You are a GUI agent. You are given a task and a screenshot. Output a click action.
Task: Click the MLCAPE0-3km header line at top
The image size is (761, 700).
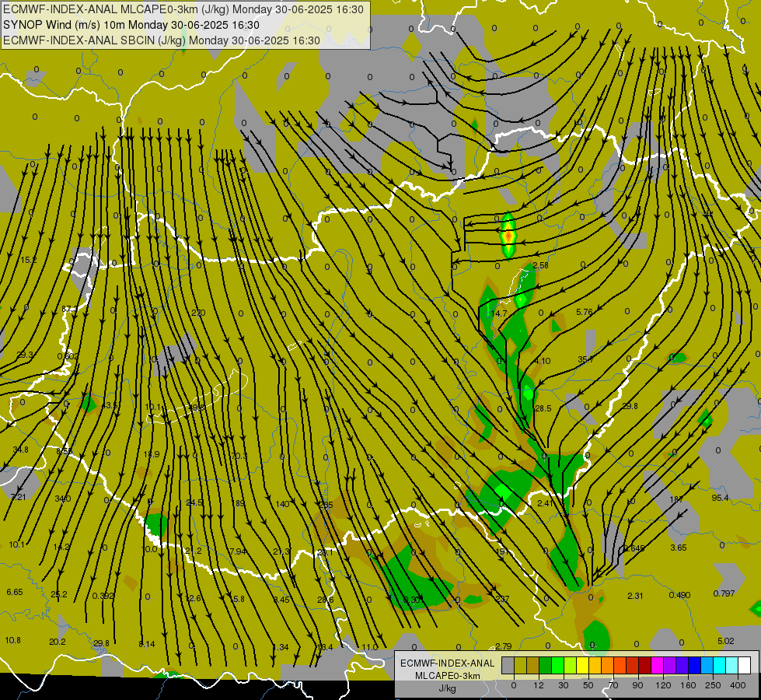click(183, 9)
